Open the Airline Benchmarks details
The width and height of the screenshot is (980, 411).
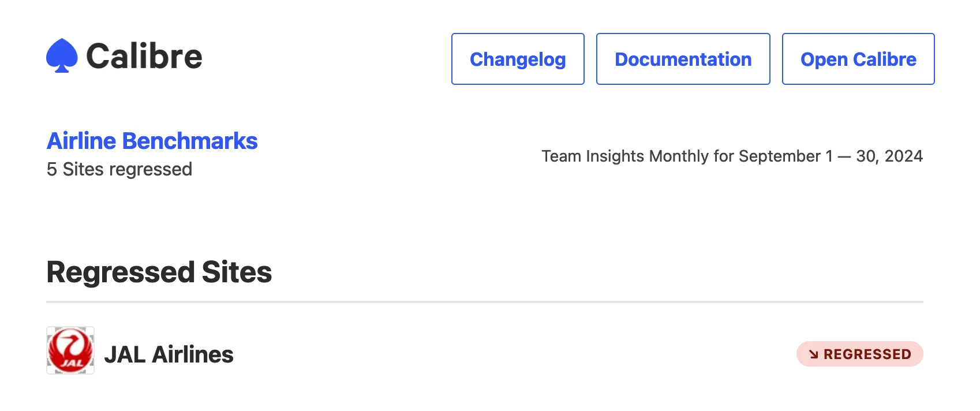(x=152, y=140)
